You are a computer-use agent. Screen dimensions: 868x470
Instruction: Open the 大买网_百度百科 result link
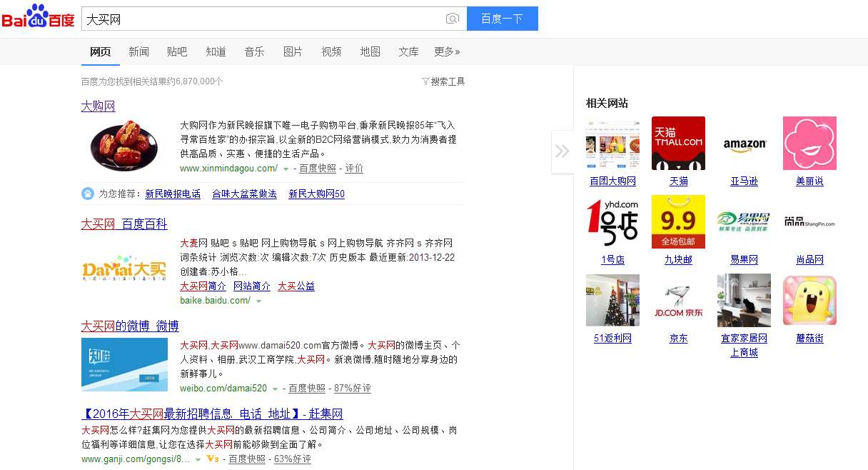click(124, 224)
